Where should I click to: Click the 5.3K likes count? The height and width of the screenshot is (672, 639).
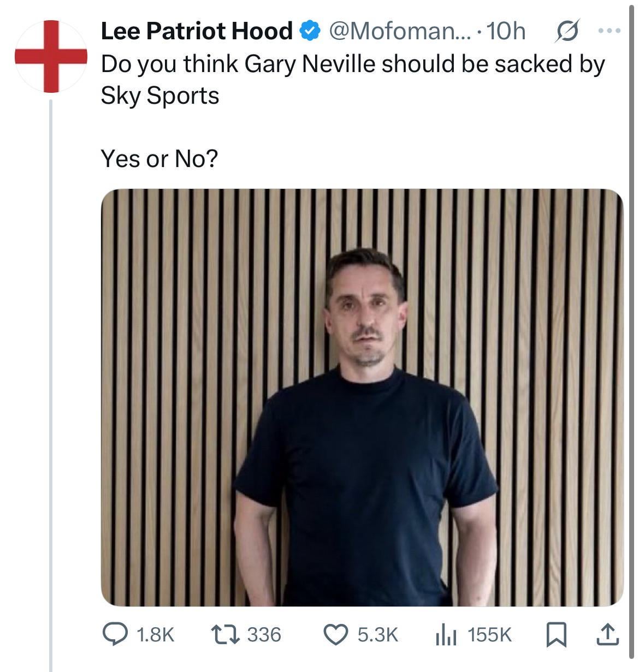pos(378,634)
